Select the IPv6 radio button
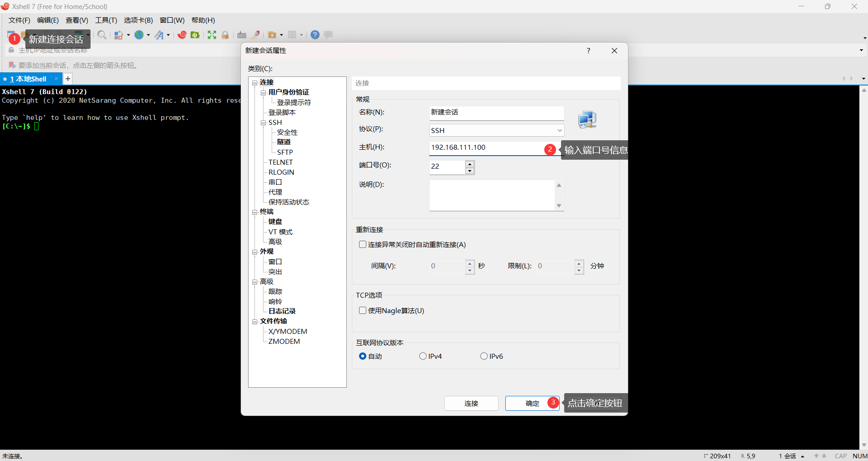868x461 pixels. click(484, 356)
